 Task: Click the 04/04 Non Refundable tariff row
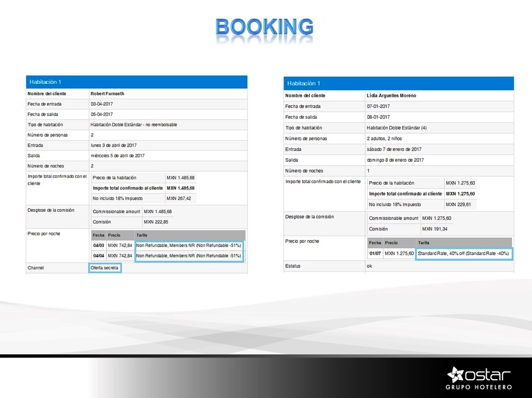(189, 255)
